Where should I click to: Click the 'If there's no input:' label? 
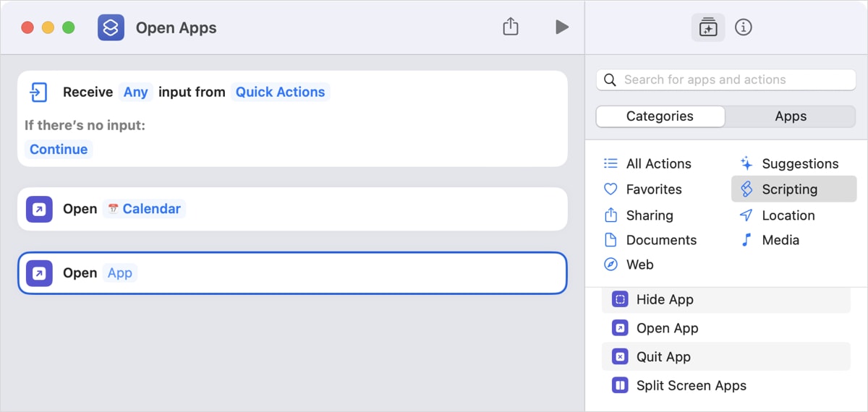pos(85,125)
